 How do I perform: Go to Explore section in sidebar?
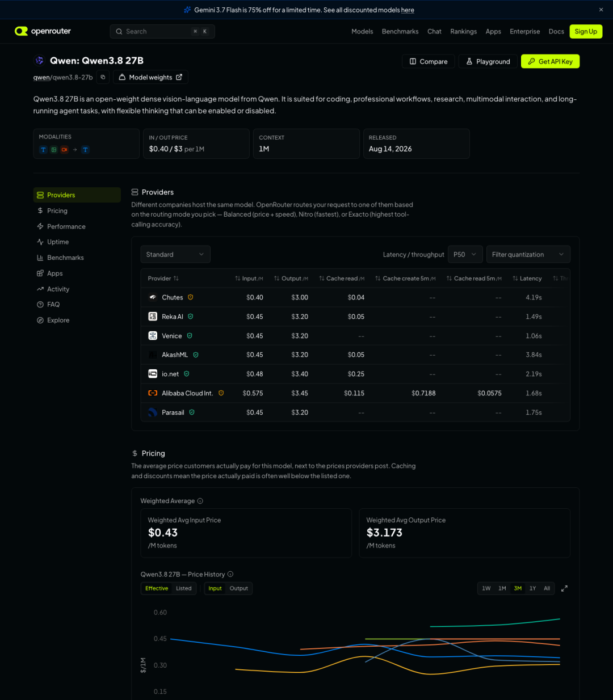pyautogui.click(x=77, y=320)
